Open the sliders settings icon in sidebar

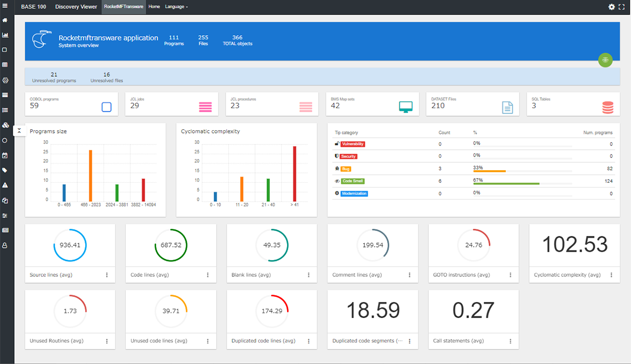tap(5, 215)
